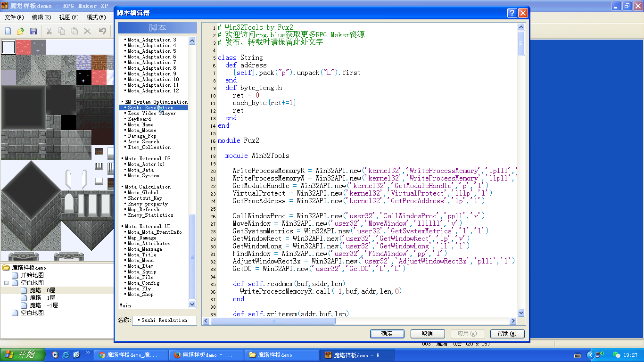Open the 视图(V) menu
This screenshot has height=362, width=644.
69,17
